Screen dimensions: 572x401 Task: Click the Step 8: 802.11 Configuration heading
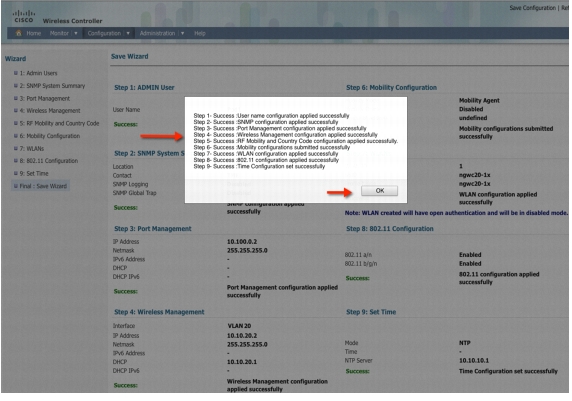pos(390,229)
